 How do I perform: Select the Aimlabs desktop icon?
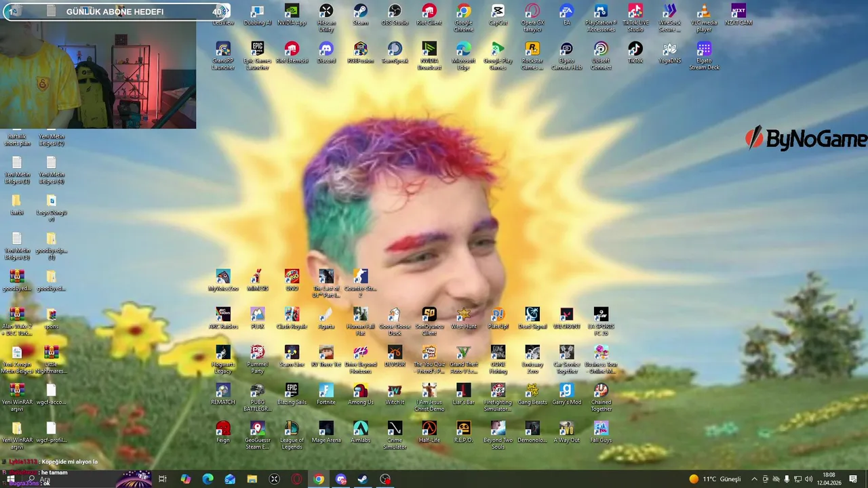[361, 432]
